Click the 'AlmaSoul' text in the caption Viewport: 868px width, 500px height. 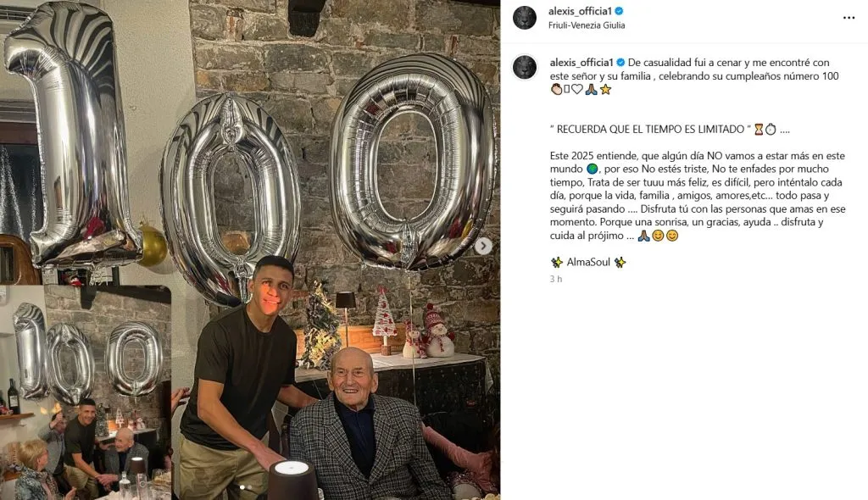[x=587, y=263]
